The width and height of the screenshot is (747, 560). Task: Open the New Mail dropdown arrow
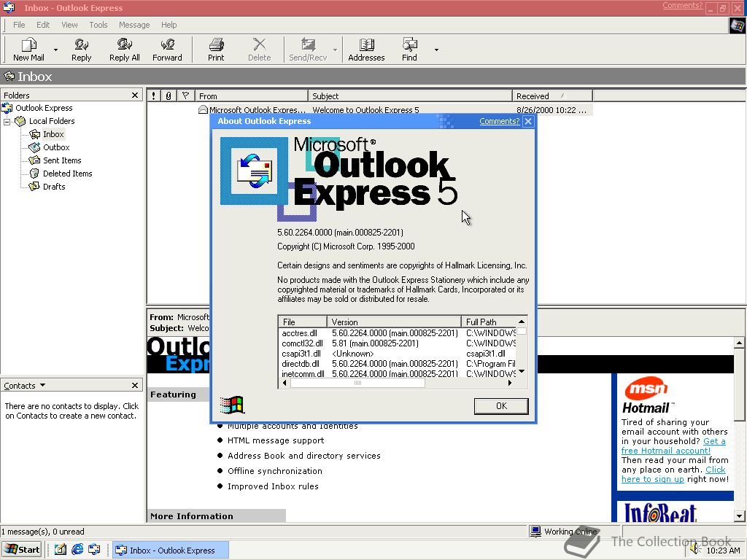click(55, 50)
